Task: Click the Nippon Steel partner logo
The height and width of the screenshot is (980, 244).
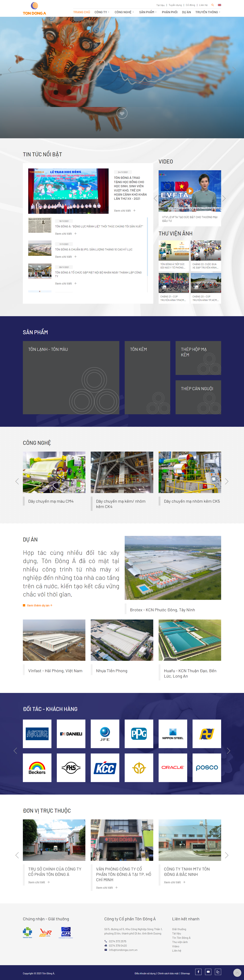Action: point(173,733)
